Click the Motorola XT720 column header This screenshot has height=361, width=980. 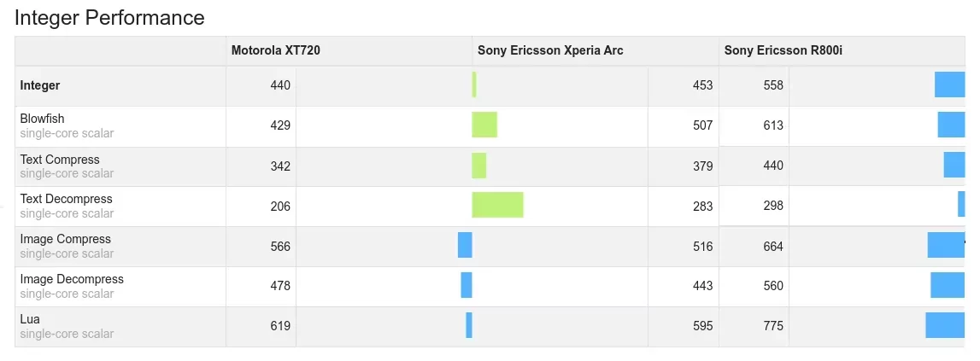[x=276, y=50]
